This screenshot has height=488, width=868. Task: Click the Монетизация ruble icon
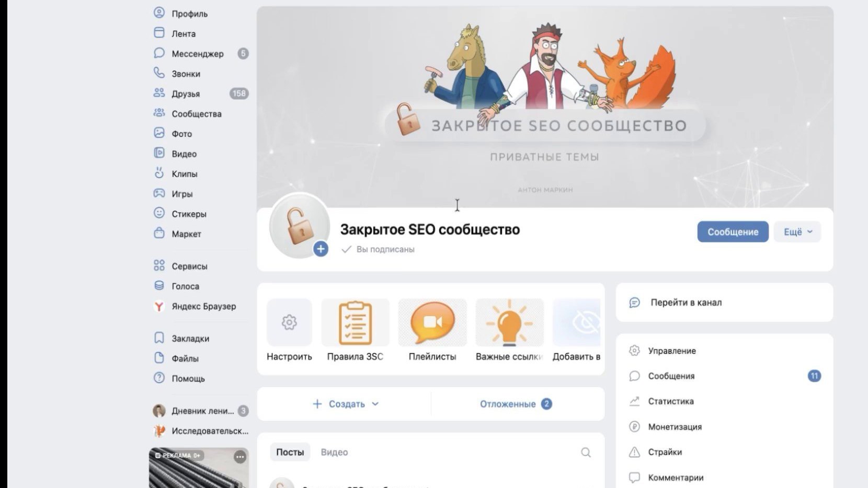pyautogui.click(x=634, y=426)
